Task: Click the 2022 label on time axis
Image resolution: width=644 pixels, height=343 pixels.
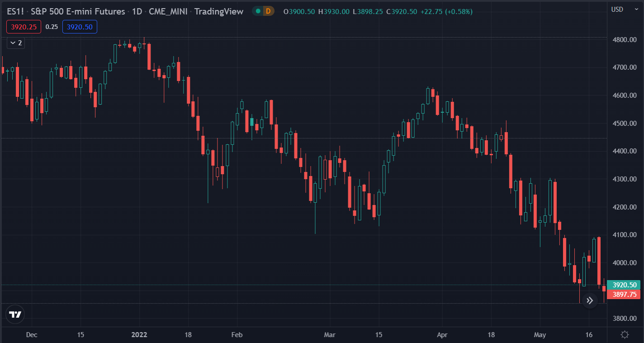Action: [139, 335]
